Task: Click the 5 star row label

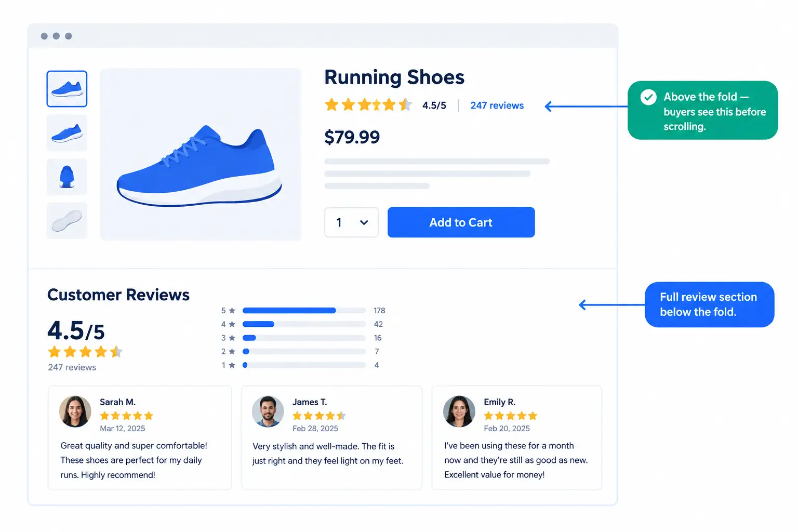Action: point(228,311)
